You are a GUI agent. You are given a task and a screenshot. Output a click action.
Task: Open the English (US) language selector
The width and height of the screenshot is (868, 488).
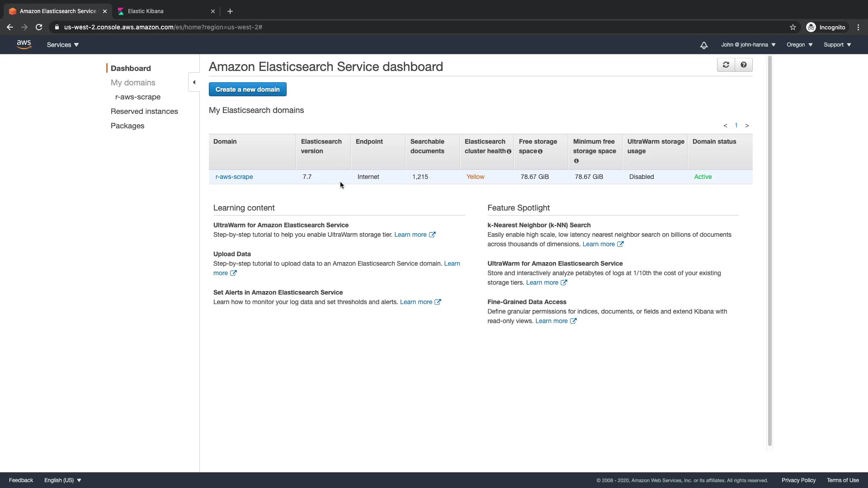(63, 480)
